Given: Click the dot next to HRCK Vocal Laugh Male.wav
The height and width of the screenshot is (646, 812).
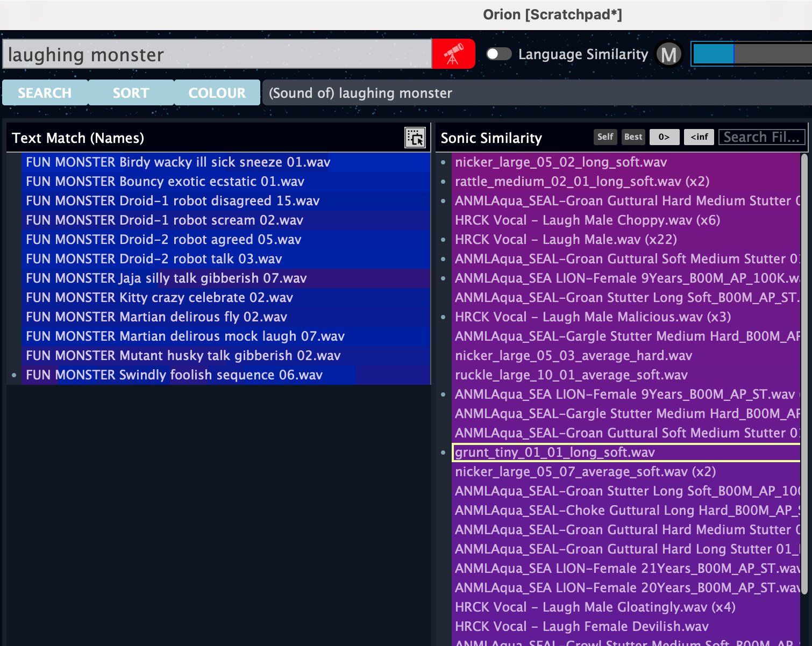Looking at the screenshot, I should 443,240.
